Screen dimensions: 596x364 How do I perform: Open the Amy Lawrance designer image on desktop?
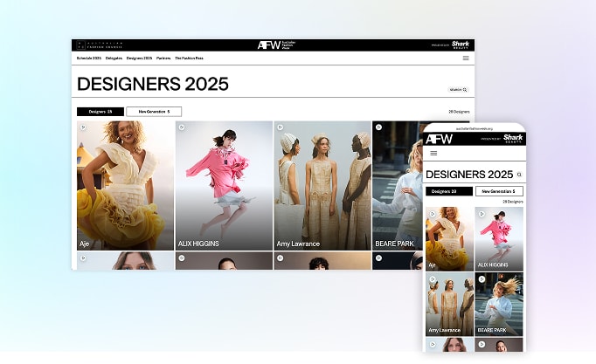322,183
